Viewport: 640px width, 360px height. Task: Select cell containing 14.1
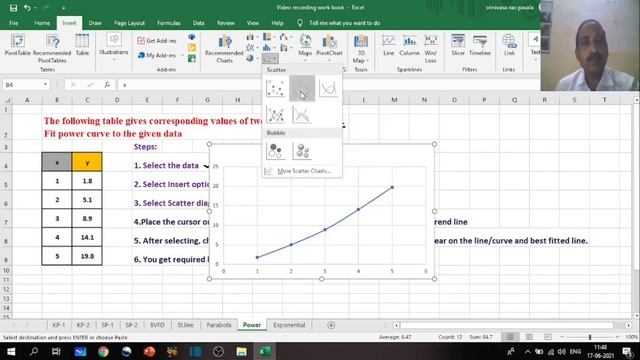[x=87, y=237]
